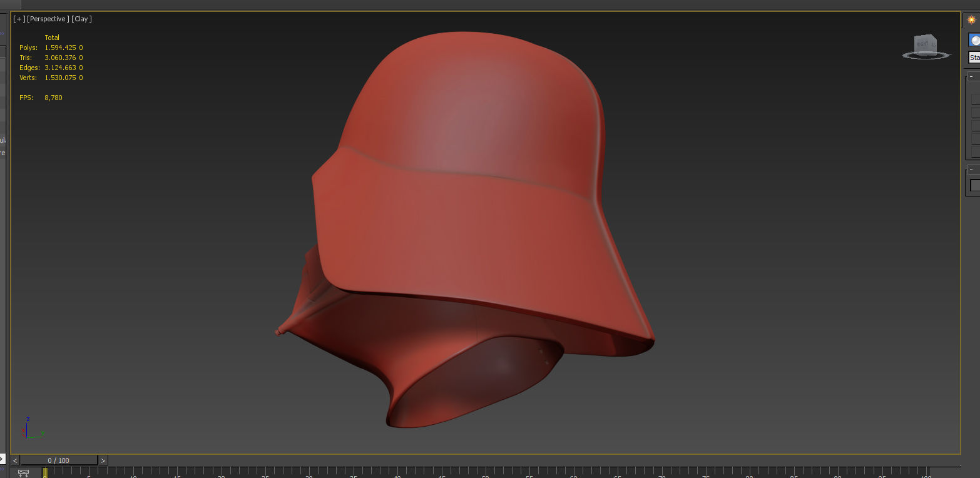Open the [Clay] shading menu
This screenshot has width=980, height=478.
(82, 19)
